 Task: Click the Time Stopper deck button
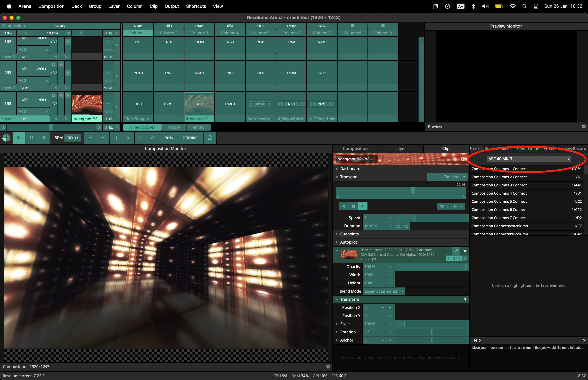coord(142,127)
